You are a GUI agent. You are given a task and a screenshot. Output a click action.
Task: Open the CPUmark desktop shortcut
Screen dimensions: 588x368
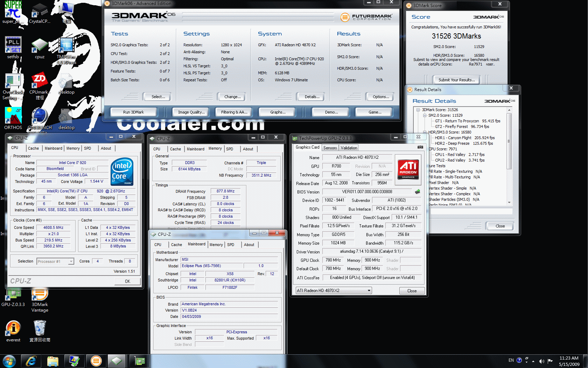40,86
